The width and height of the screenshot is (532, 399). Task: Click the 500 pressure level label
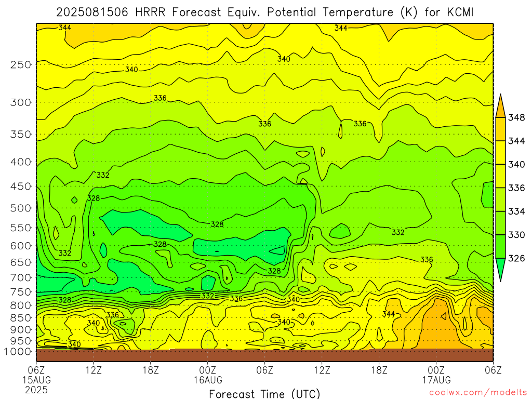click(21, 208)
